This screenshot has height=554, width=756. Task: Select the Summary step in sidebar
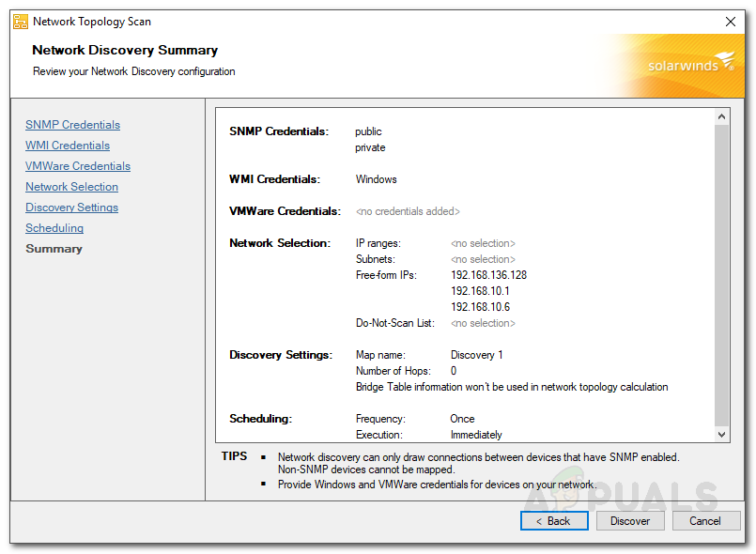[54, 249]
